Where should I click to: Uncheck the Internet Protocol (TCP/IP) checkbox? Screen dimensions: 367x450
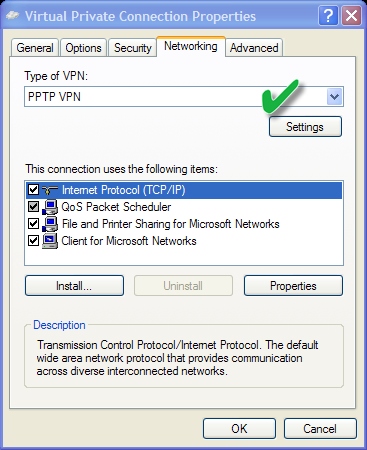(33, 190)
